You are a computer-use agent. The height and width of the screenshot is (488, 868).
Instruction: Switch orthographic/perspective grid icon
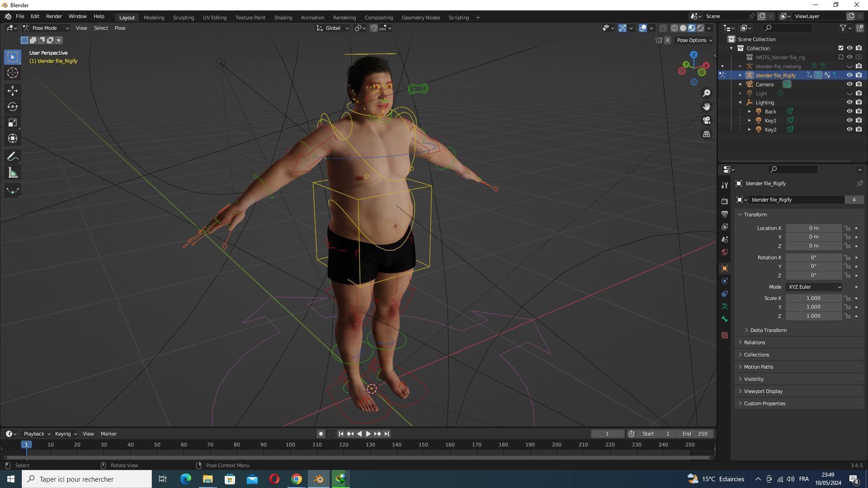(707, 134)
